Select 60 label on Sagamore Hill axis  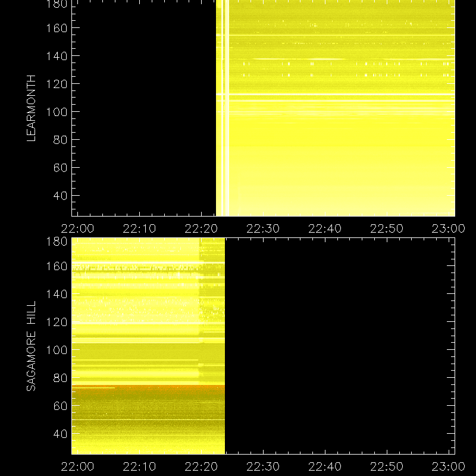(x=60, y=406)
